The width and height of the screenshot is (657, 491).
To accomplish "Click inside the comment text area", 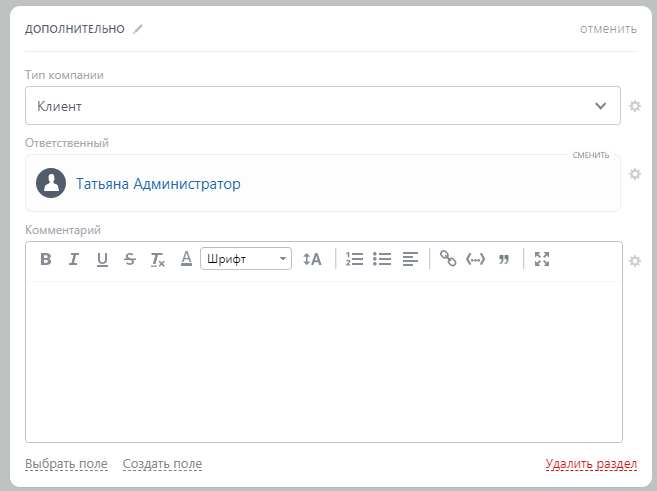I will click(324, 362).
